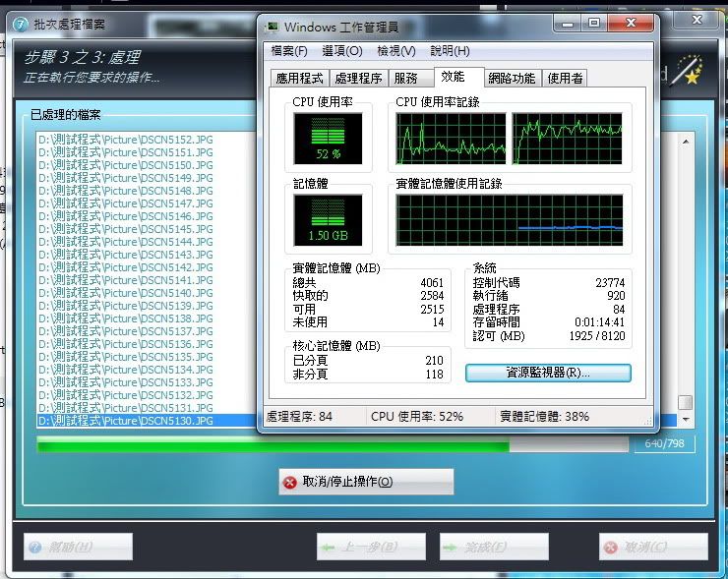Screen dimensions: 728x579
Task: Maximize the Windows Task Manager window
Action: coord(594,23)
